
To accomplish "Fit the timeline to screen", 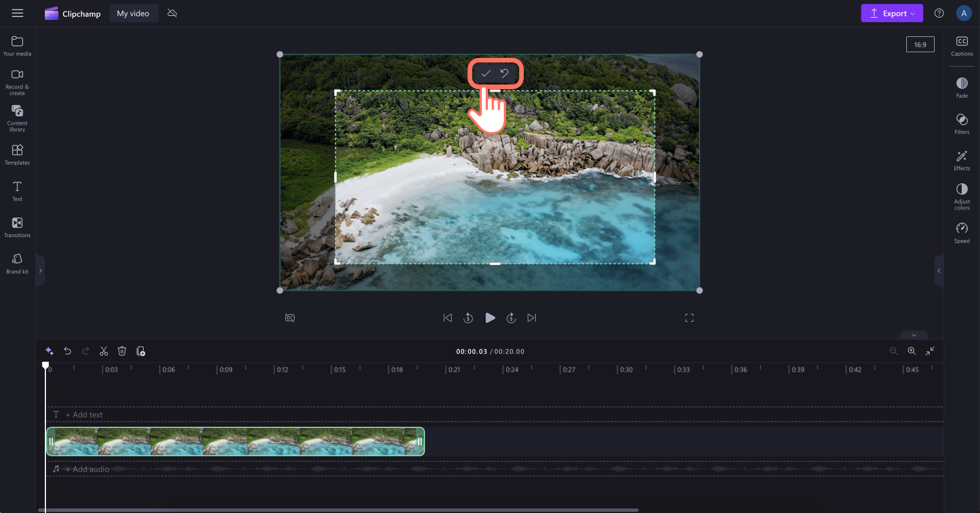I will pyautogui.click(x=929, y=351).
